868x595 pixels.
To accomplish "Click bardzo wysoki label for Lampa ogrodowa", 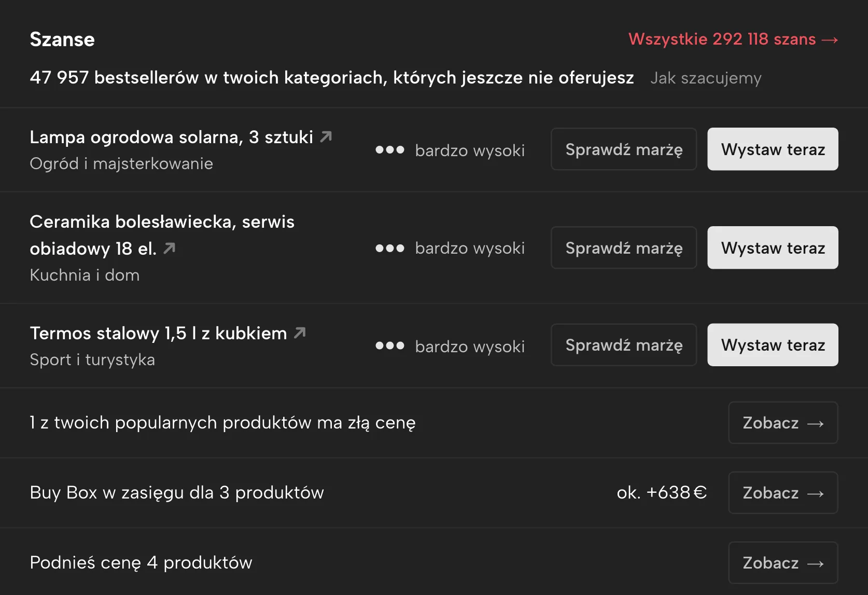I will point(470,150).
